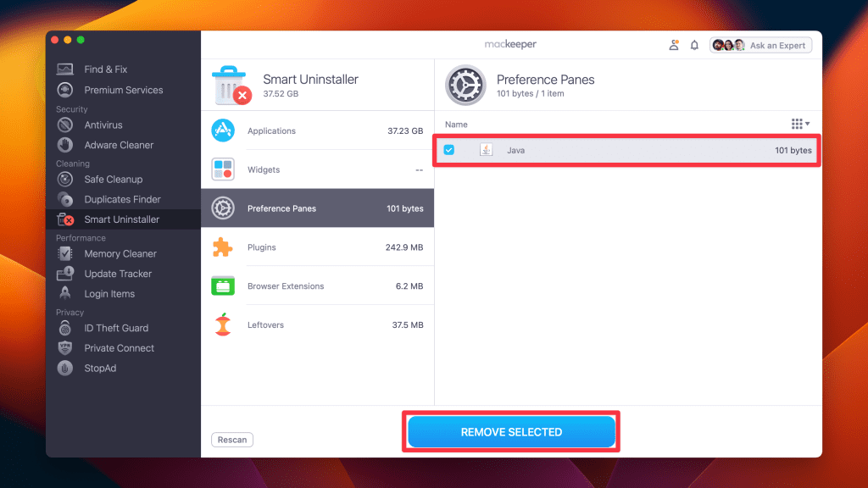Open Memory Cleaner icon
Image resolution: width=868 pixels, height=488 pixels.
(64, 253)
